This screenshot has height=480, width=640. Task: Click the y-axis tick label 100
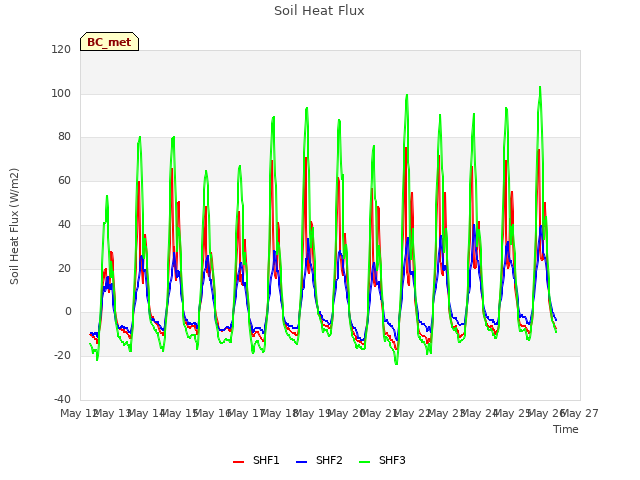(x=61, y=93)
